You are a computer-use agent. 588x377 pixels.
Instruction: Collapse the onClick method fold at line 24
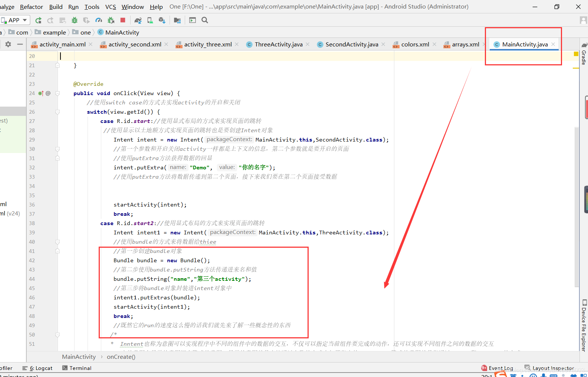click(58, 93)
